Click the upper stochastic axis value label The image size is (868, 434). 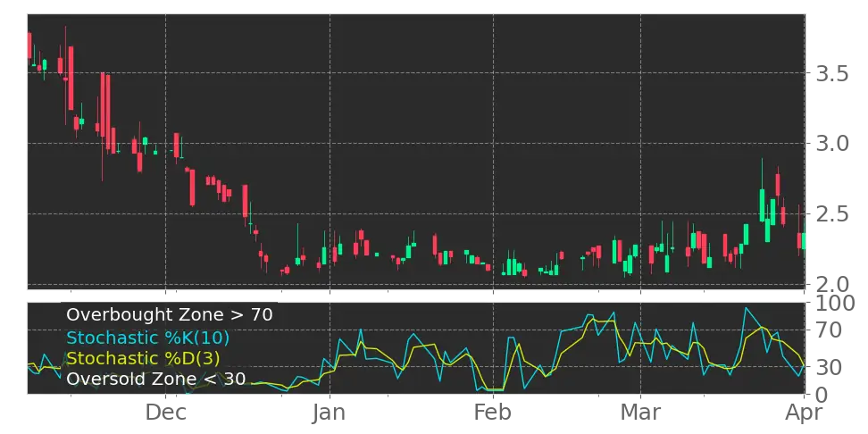(x=829, y=332)
